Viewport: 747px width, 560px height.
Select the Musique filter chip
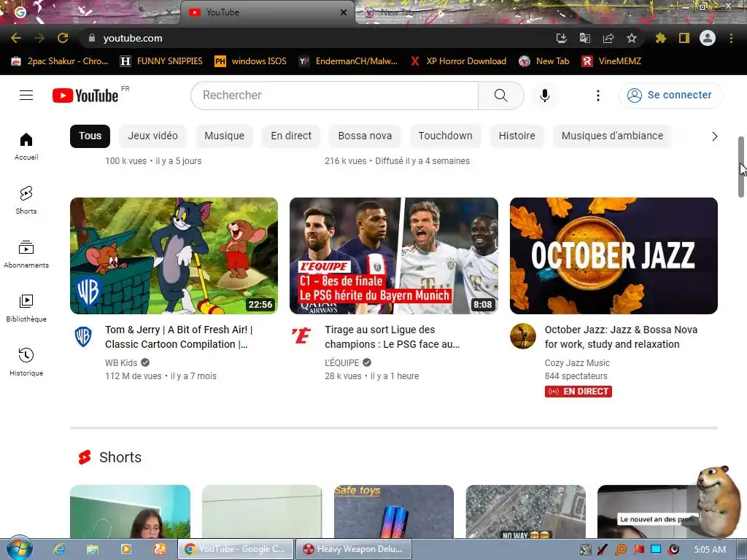pyautogui.click(x=225, y=136)
